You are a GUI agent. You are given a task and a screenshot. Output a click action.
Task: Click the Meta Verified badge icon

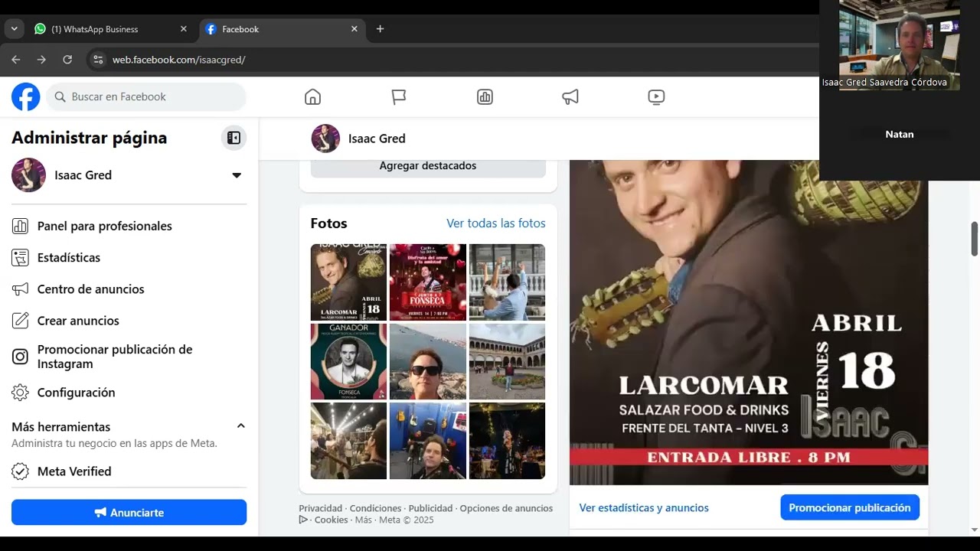point(21,471)
